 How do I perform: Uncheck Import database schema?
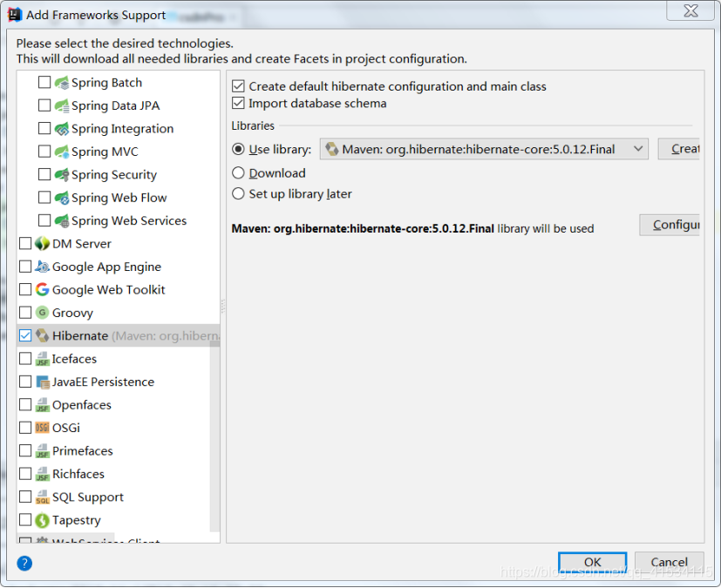tap(238, 103)
